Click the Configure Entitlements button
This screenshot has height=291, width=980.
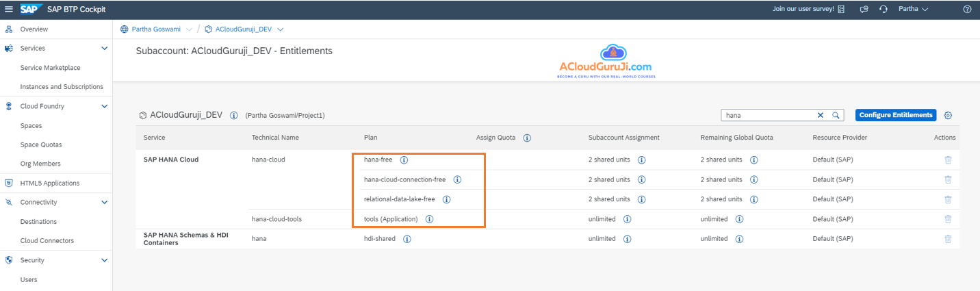click(x=895, y=115)
